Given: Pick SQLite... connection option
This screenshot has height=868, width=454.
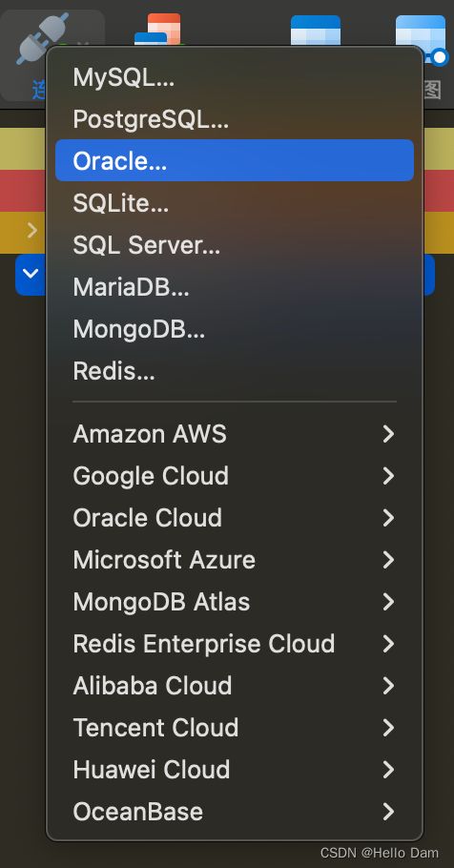Looking at the screenshot, I should [235, 203].
